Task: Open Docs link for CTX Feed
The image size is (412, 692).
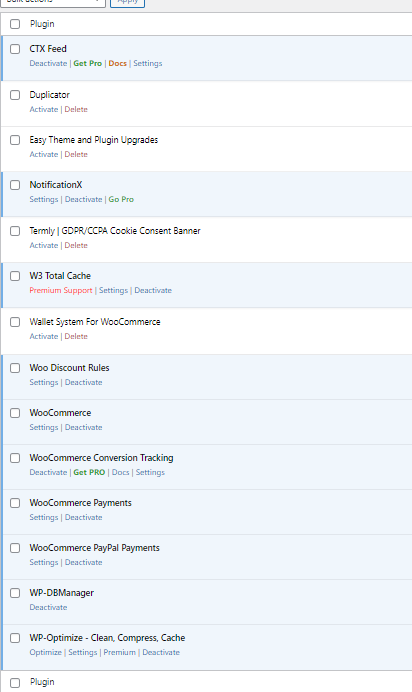Action: pos(117,63)
